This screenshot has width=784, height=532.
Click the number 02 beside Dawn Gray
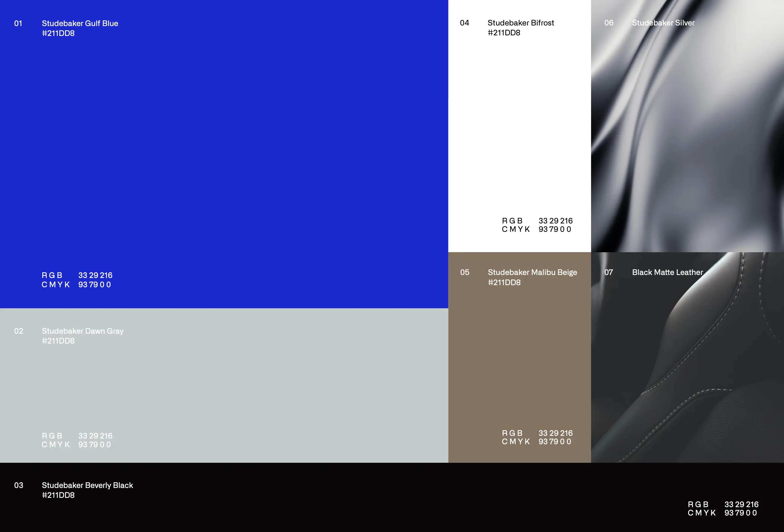tap(19, 331)
